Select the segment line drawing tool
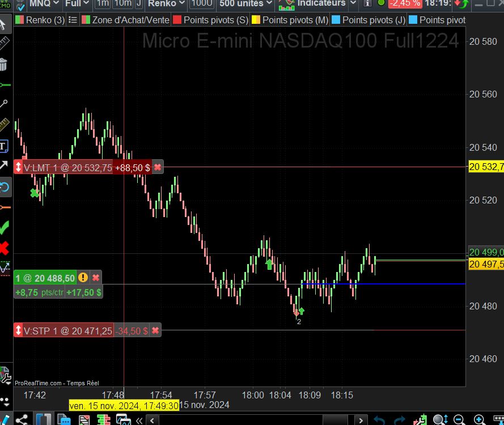This screenshot has width=504, height=425. click(x=4, y=104)
